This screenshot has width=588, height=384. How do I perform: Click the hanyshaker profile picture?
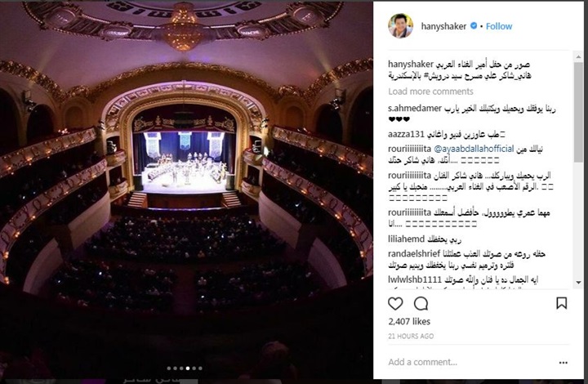pos(400,26)
